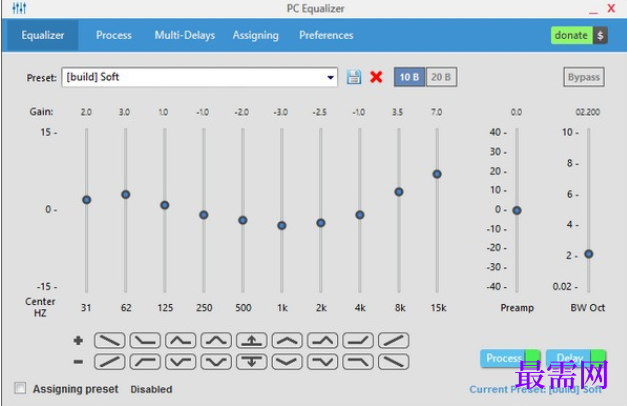Click the 02.200 value above BW Oct
The width and height of the screenshot is (627, 406).
(587, 112)
